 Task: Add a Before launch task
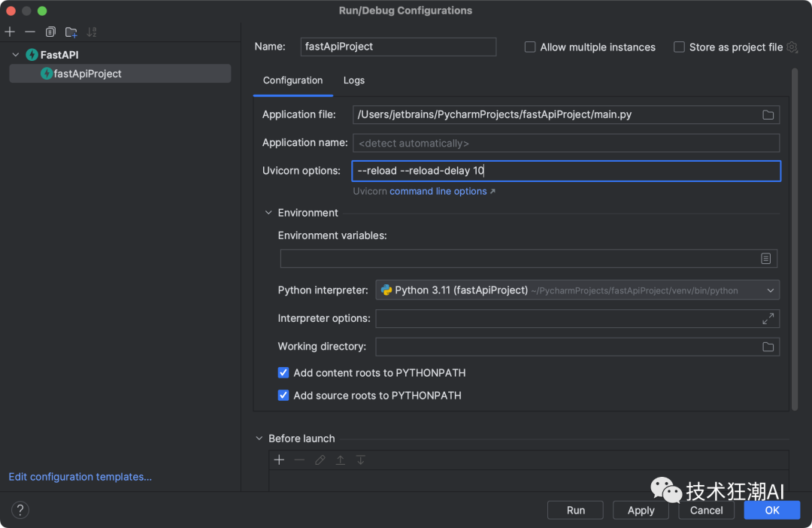[279, 460]
